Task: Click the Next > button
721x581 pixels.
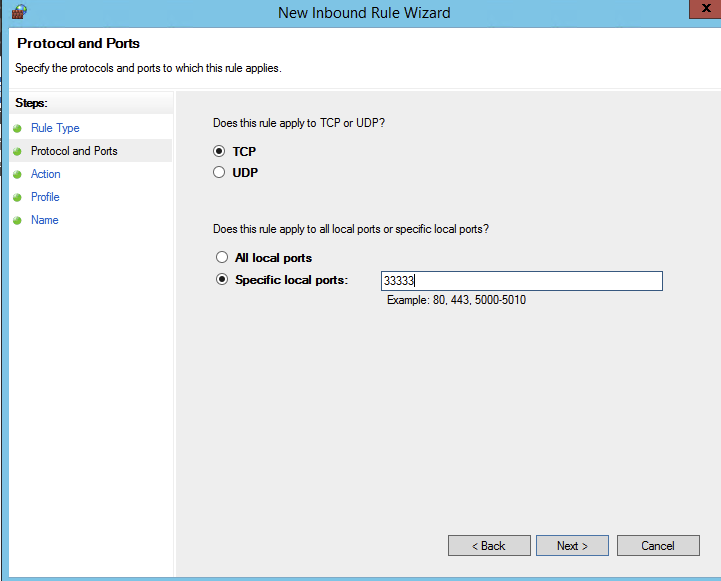Action: pos(572,545)
